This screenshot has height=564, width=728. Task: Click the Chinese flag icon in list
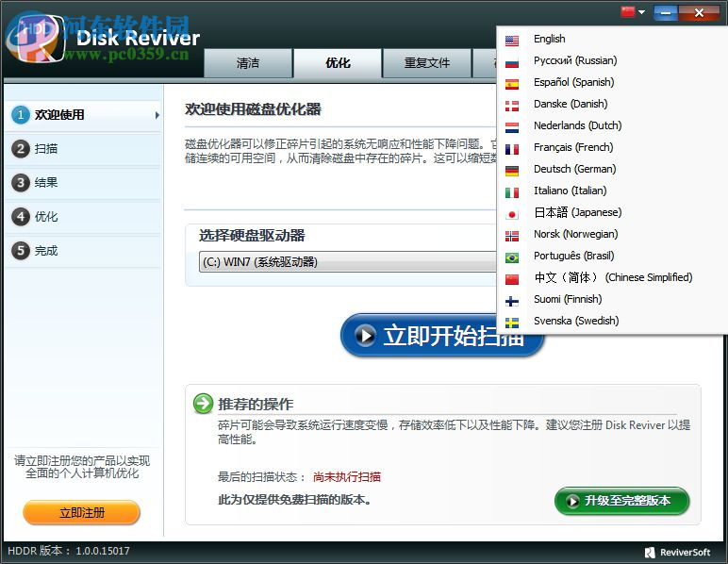pyautogui.click(x=512, y=279)
